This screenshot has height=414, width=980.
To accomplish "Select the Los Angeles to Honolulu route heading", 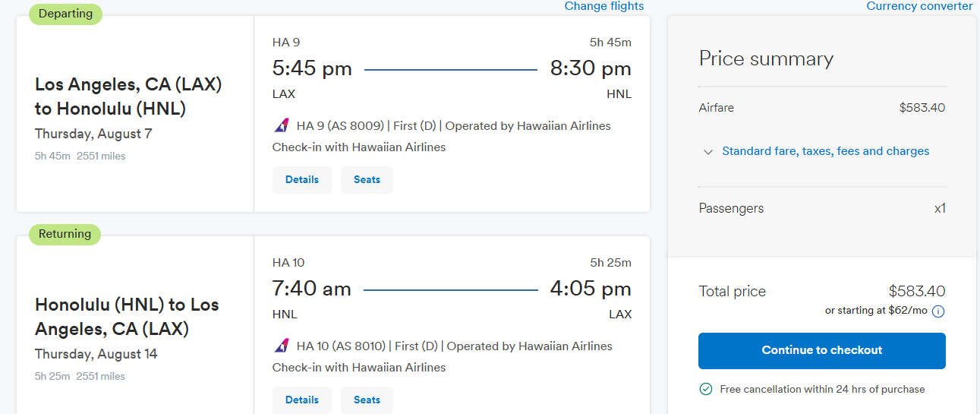I will pos(128,96).
